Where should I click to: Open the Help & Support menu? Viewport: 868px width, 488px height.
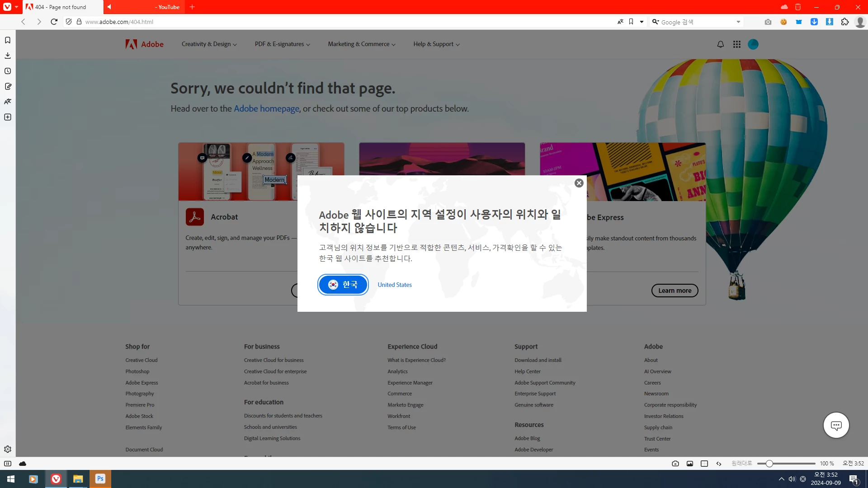click(x=436, y=44)
